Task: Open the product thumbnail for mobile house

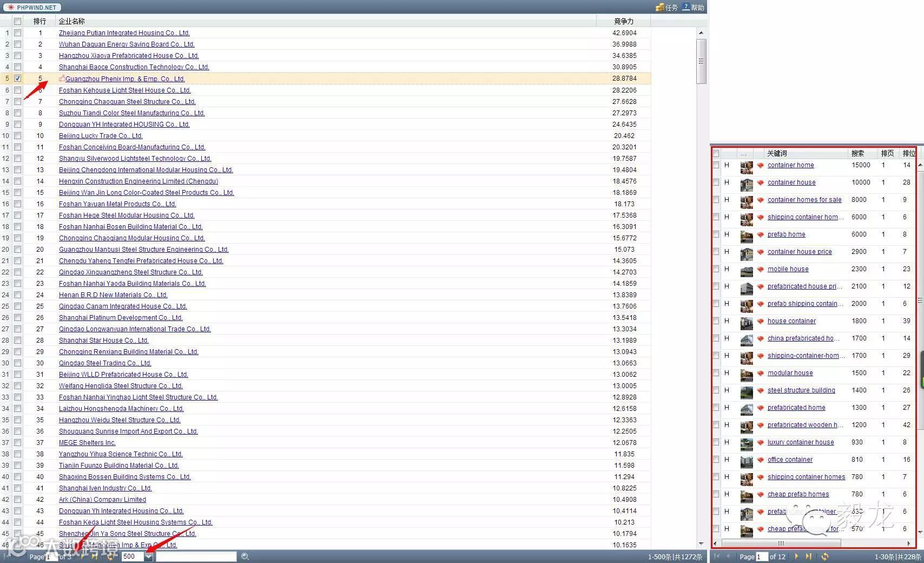Action: (x=747, y=271)
